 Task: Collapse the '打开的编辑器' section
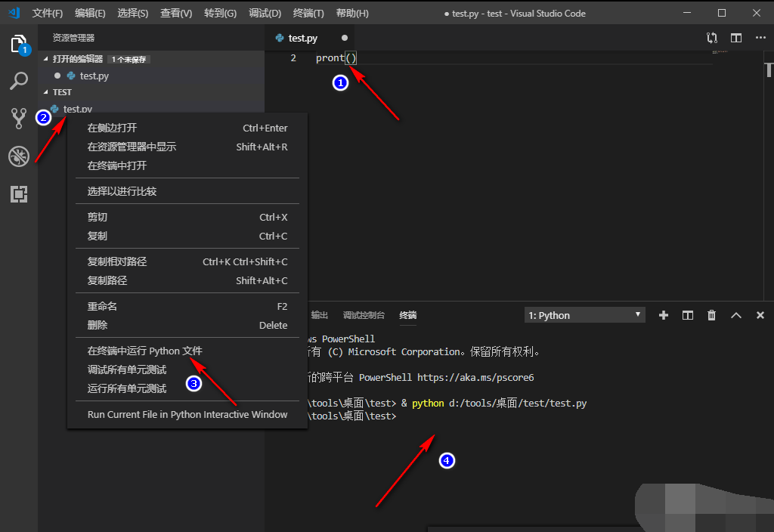46,58
